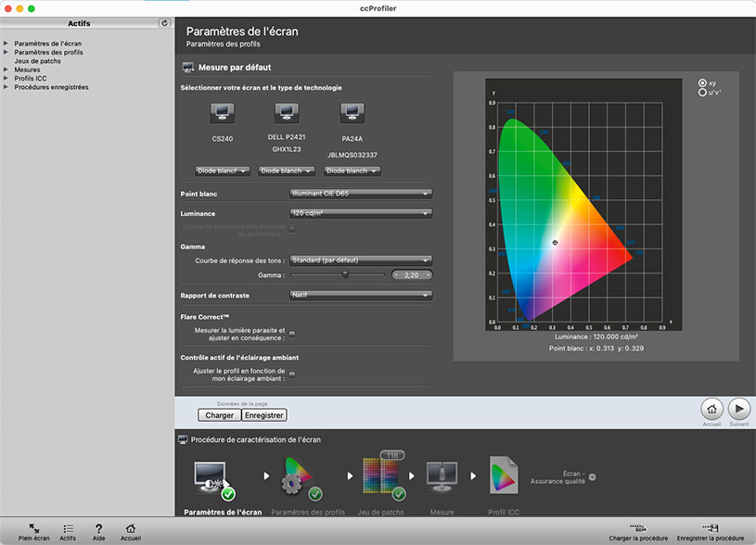Select the u'v' chromaticity radio button

click(x=702, y=92)
